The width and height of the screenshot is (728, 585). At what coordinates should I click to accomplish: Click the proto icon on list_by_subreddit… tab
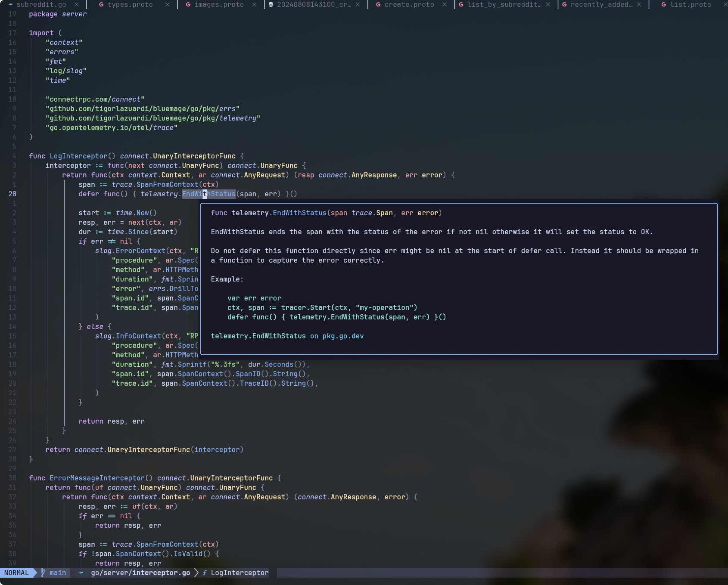pyautogui.click(x=461, y=4)
